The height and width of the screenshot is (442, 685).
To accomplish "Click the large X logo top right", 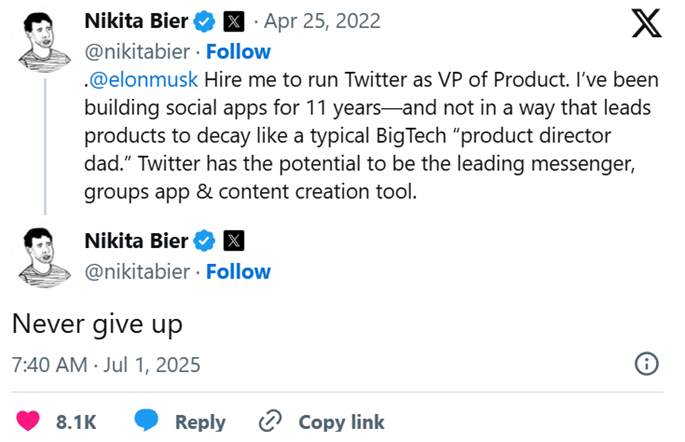I will 647,24.
